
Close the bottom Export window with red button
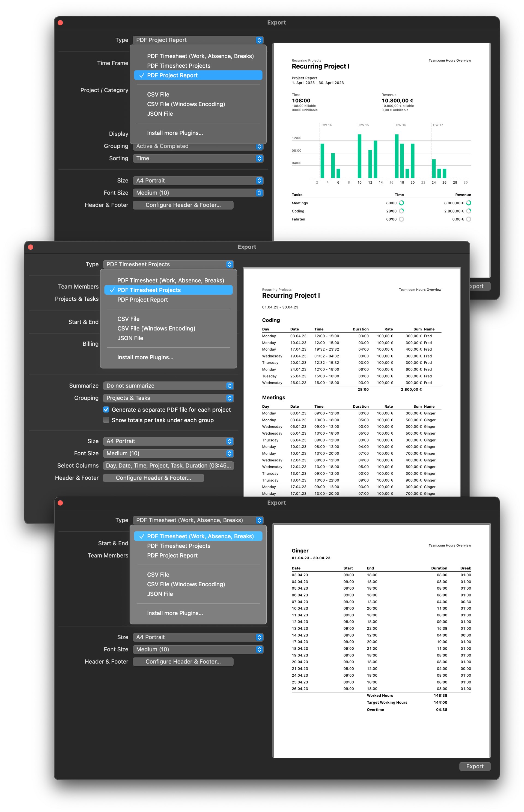coord(61,503)
